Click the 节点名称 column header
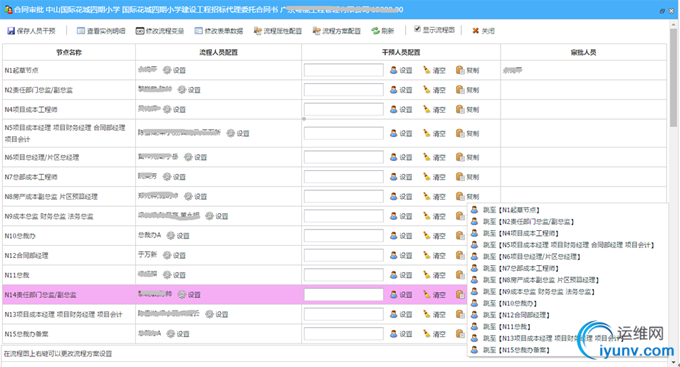Image resolution: width=680 pixels, height=367 pixels. 69,52
